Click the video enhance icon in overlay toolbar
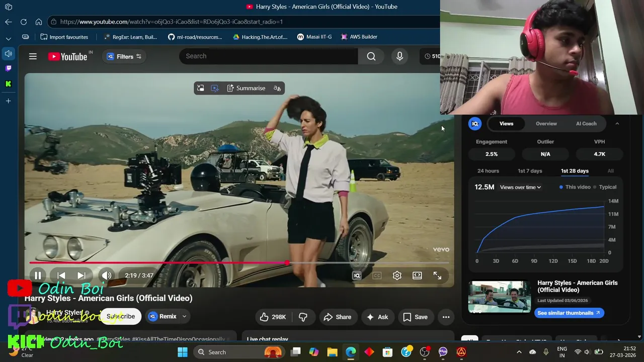 click(x=215, y=88)
